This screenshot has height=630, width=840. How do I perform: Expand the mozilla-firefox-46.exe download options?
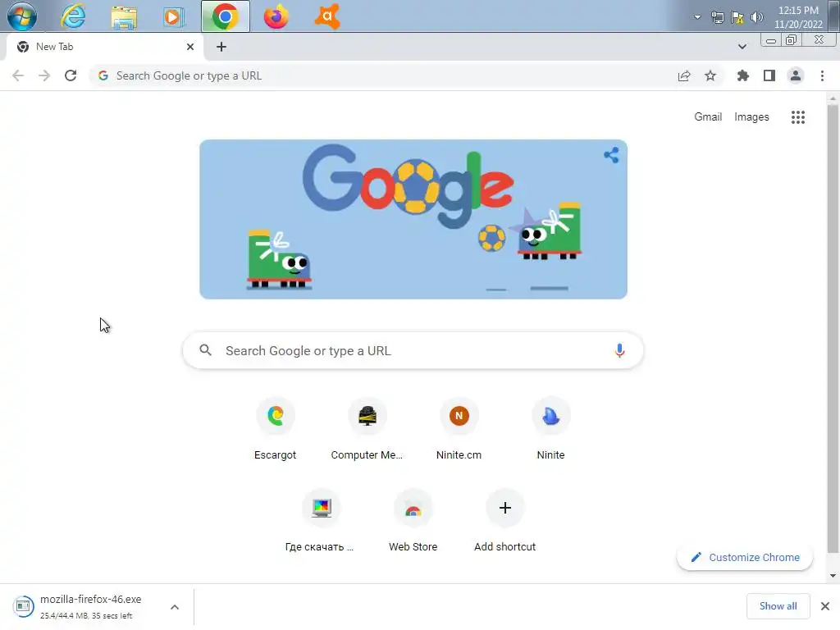[x=175, y=607]
